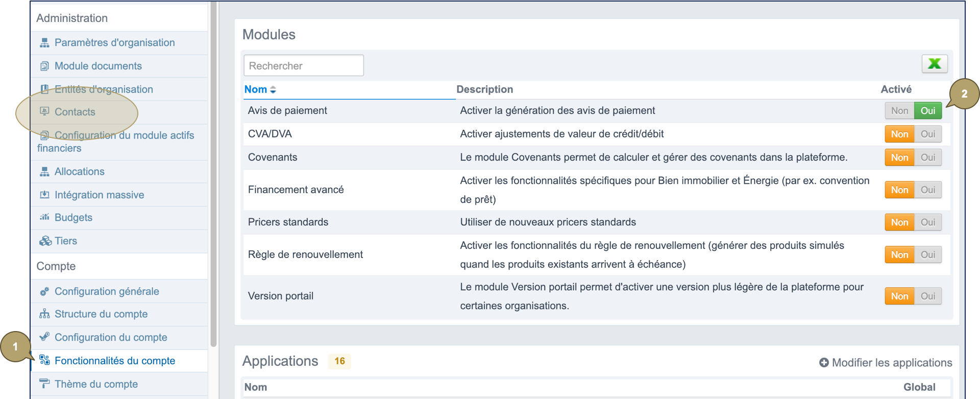Click the Allocations sidebar icon
Viewport: 980px width, 399px height.
[x=44, y=172]
